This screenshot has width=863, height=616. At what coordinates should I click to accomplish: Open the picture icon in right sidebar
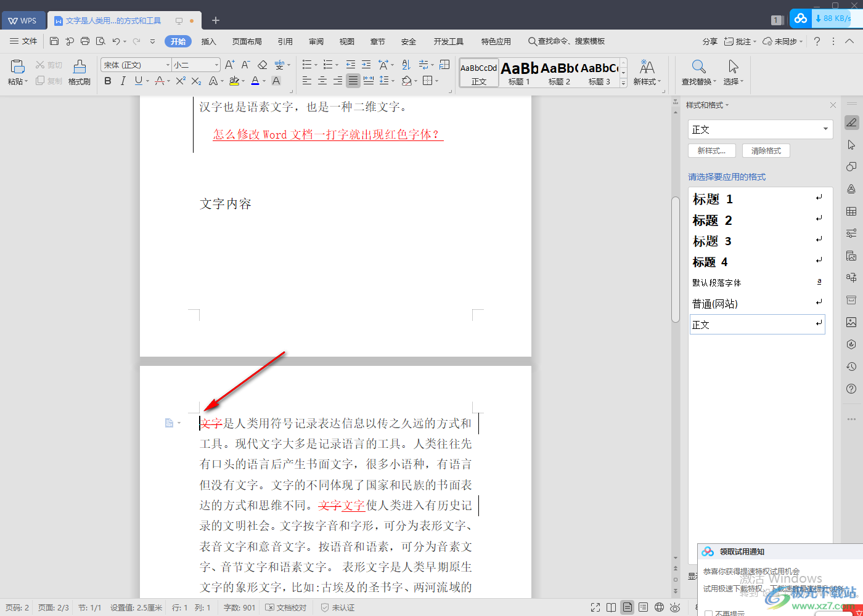pyautogui.click(x=851, y=322)
